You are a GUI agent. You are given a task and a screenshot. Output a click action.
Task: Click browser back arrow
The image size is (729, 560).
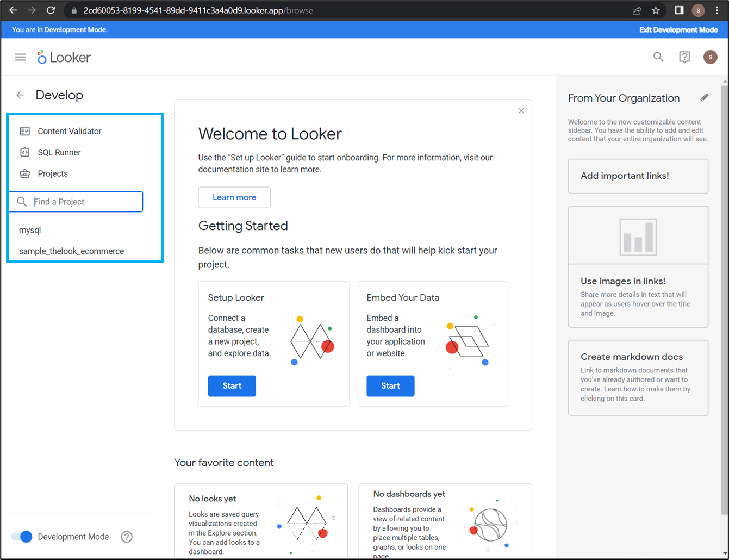pos(13,10)
